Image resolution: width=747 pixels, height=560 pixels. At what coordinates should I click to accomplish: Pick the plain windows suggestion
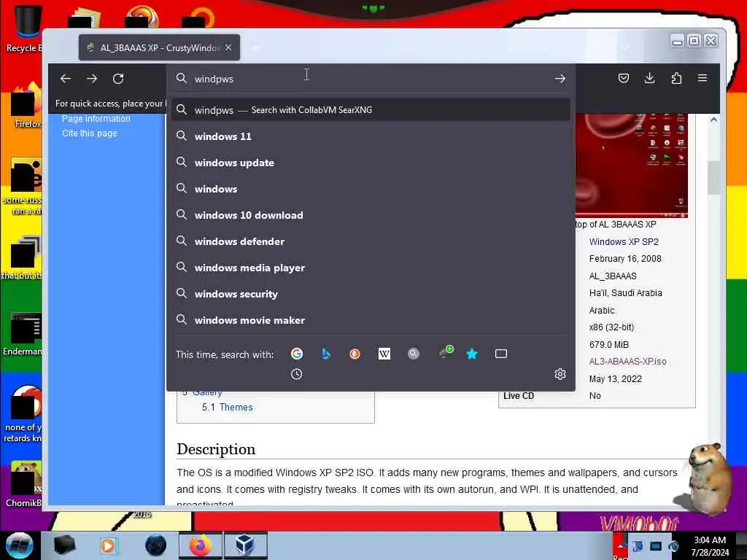pyautogui.click(x=371, y=189)
